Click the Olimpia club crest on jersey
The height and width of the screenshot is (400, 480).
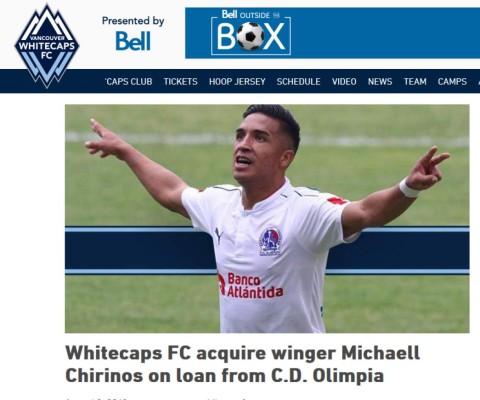pyautogui.click(x=270, y=241)
